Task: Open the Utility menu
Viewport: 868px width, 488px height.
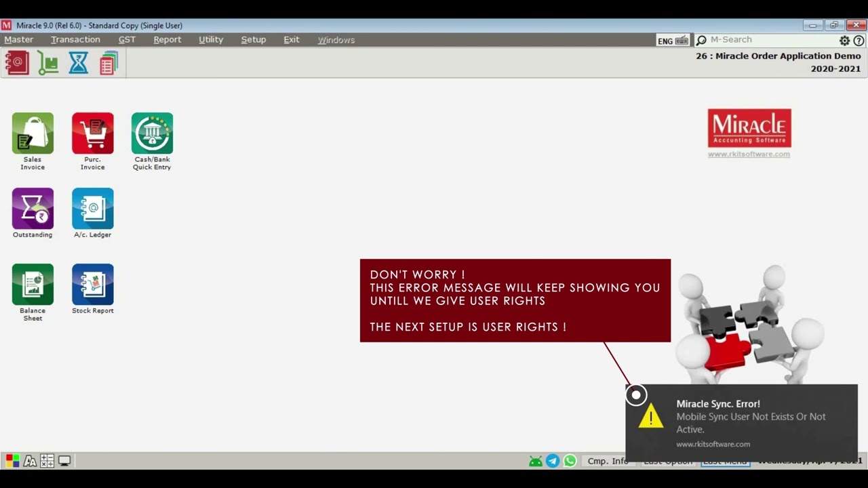Action: point(211,40)
